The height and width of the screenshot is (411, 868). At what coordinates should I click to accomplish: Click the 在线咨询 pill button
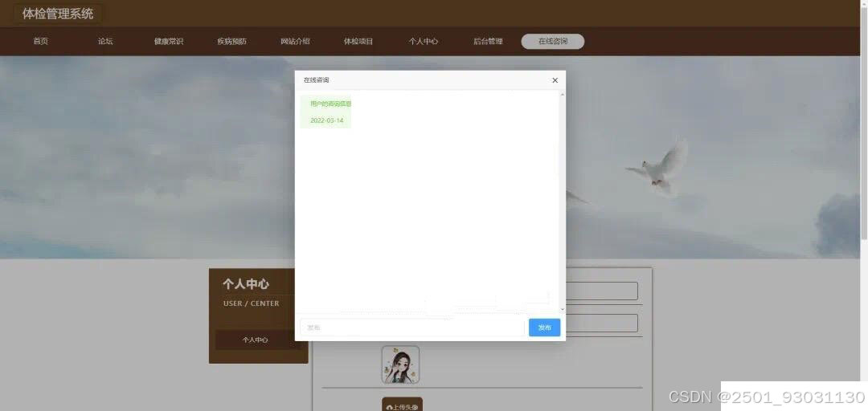(552, 42)
